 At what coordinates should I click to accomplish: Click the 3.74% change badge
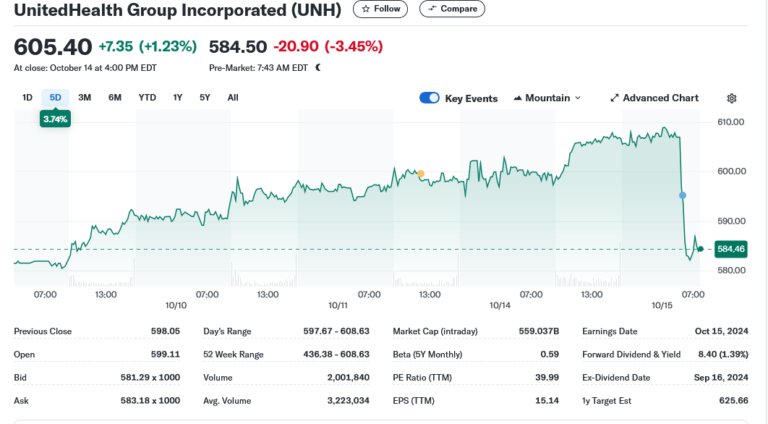tap(55, 119)
